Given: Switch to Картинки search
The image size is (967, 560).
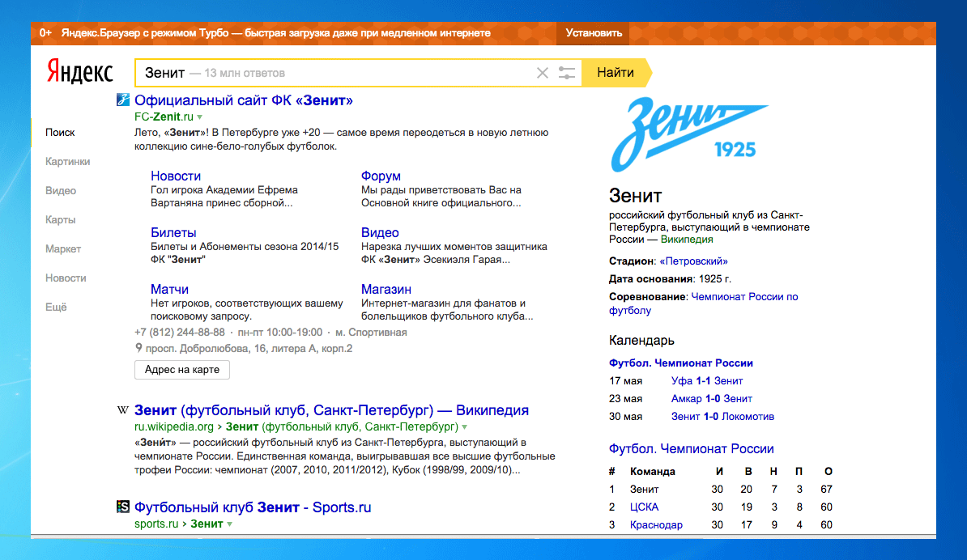Looking at the screenshot, I should 67,161.
